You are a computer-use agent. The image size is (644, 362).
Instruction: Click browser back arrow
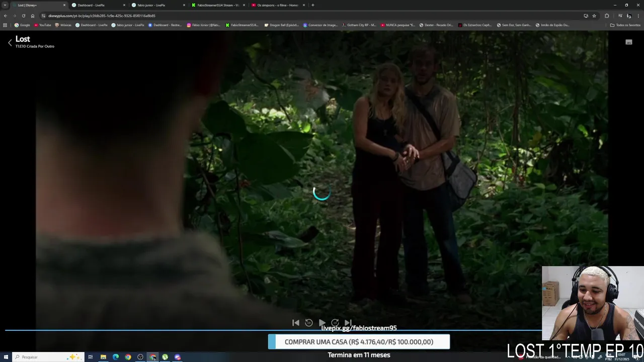click(x=6, y=16)
